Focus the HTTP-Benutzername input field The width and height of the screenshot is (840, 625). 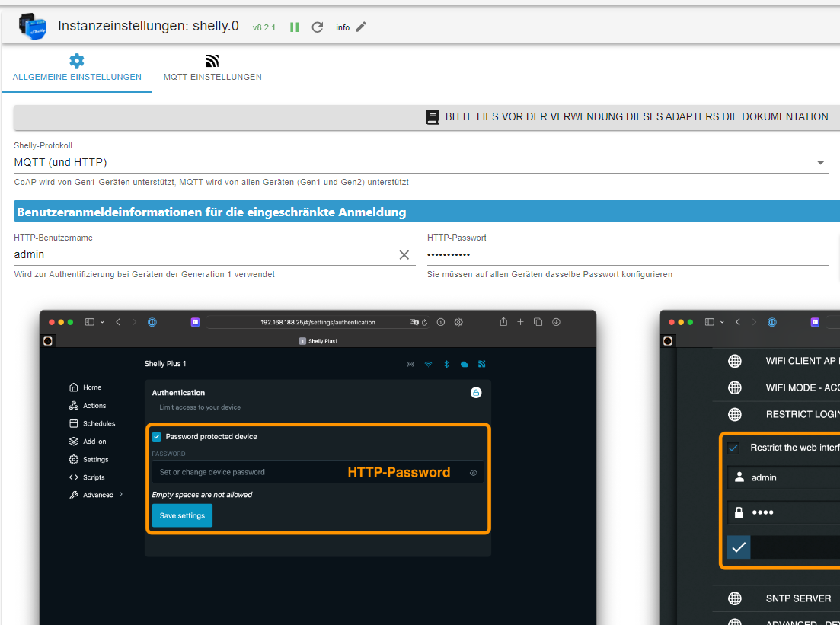pyautogui.click(x=205, y=254)
